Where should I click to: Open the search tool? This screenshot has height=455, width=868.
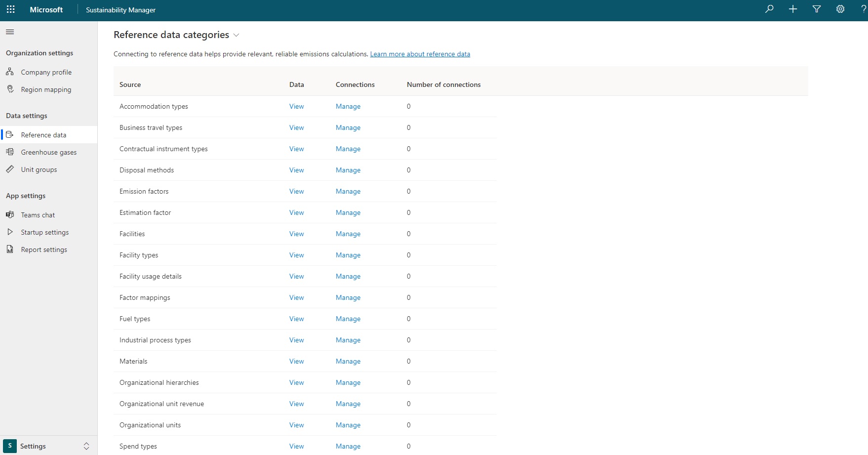point(769,9)
